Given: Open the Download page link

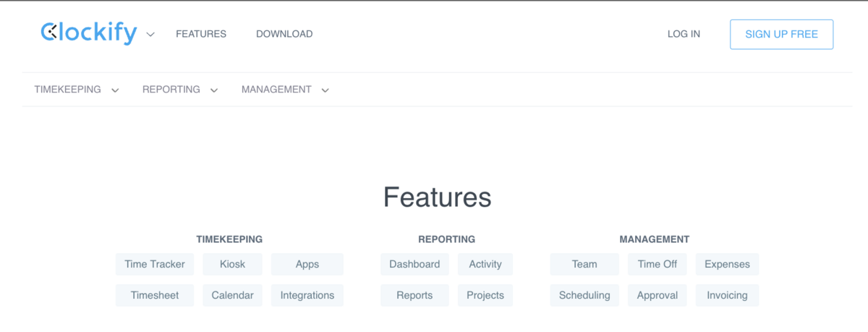Looking at the screenshot, I should tap(284, 34).
